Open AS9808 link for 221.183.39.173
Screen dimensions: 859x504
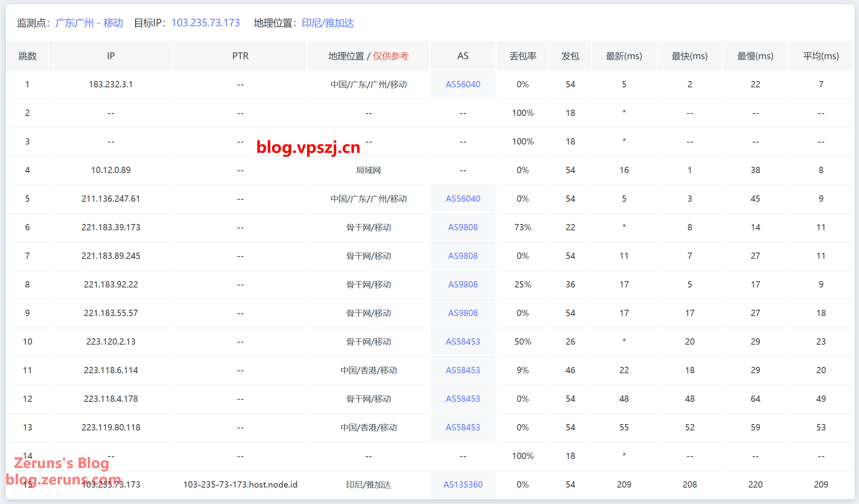coord(463,227)
